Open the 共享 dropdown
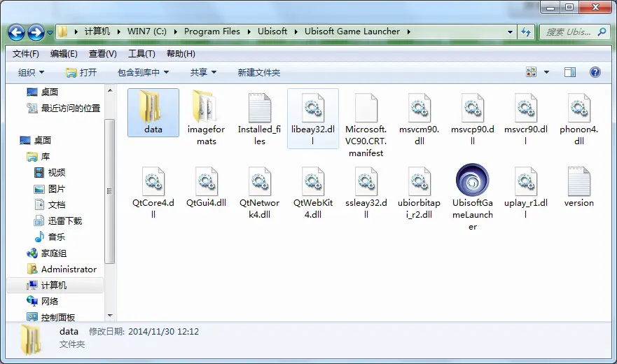The image size is (617, 364). pos(203,72)
